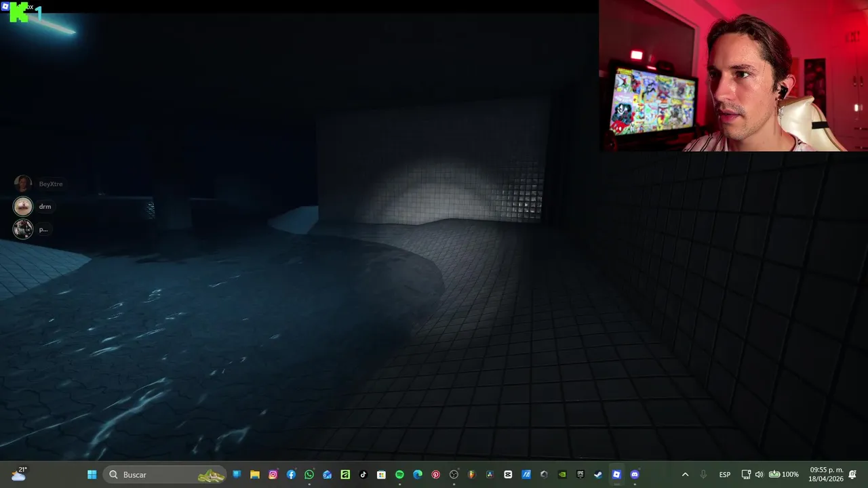This screenshot has width=868, height=488.
Task: Open Task View from the taskbar
Action: point(237,474)
